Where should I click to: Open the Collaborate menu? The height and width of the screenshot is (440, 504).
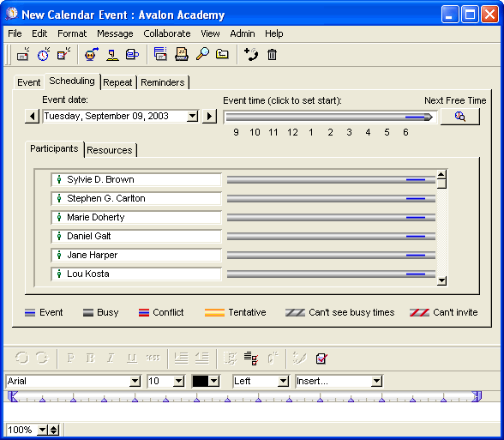pyautogui.click(x=167, y=33)
